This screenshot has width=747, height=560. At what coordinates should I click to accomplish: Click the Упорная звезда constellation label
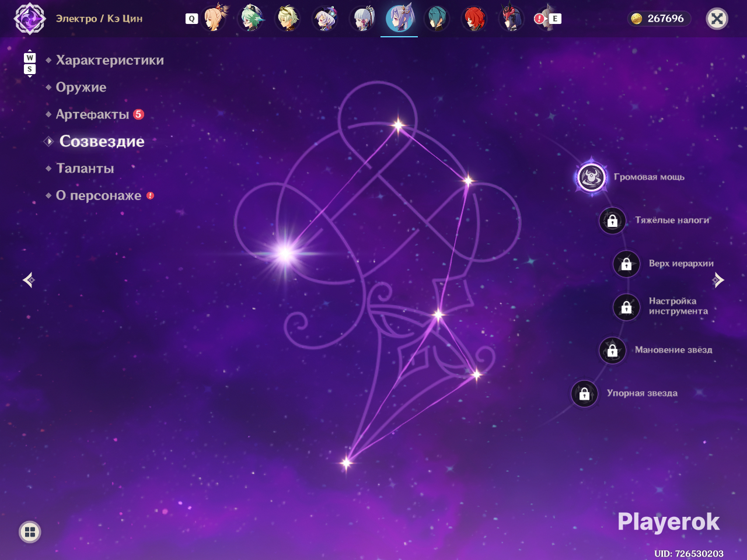[642, 393]
